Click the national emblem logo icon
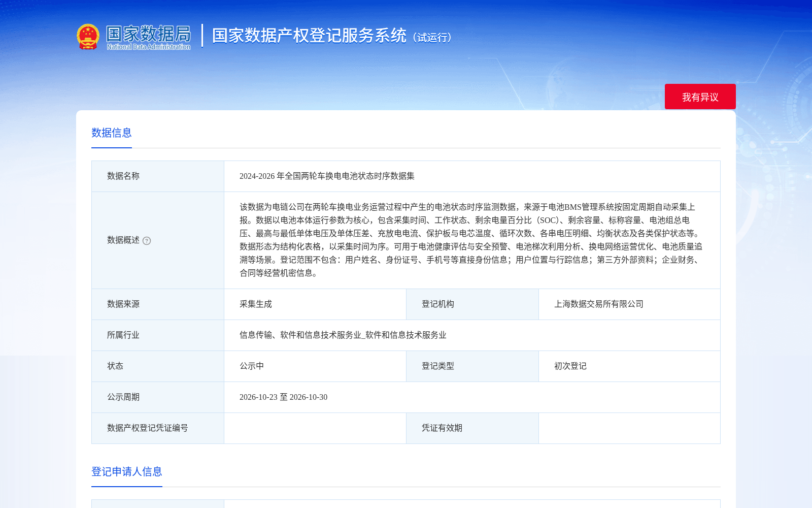This screenshot has width=812, height=508. 88,37
